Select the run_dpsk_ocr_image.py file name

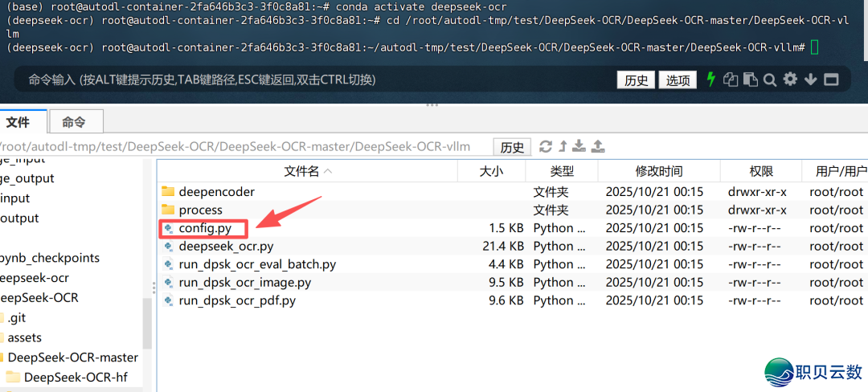[x=244, y=283]
